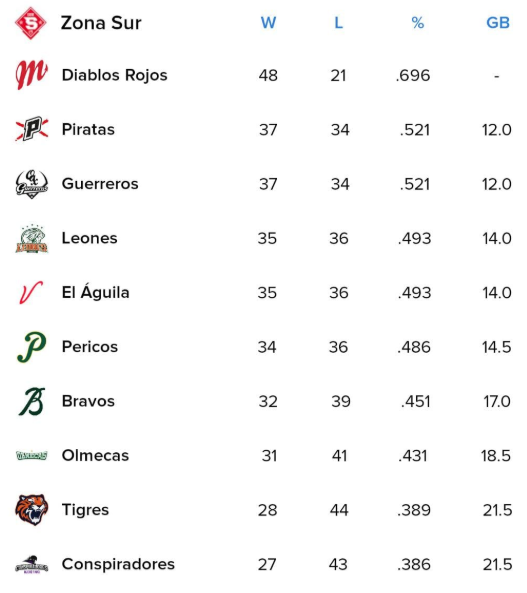Click the % column header
The width and height of the screenshot is (527, 593).
pos(418,23)
